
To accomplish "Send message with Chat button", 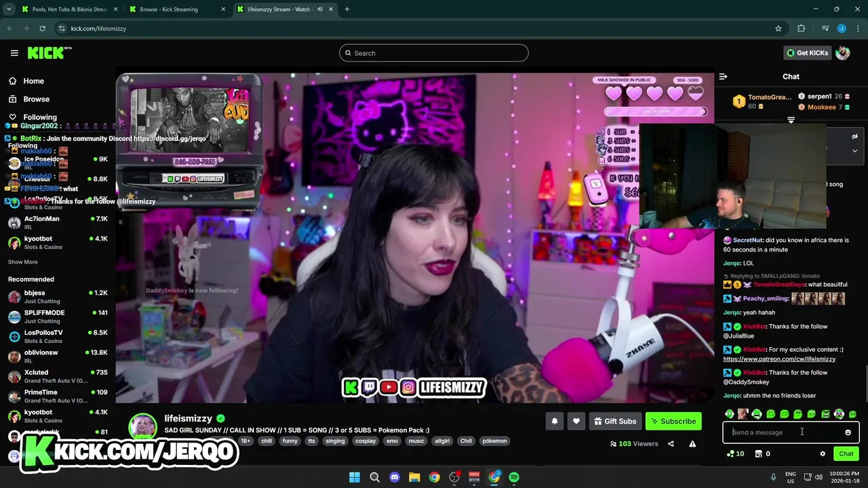I will (x=846, y=454).
